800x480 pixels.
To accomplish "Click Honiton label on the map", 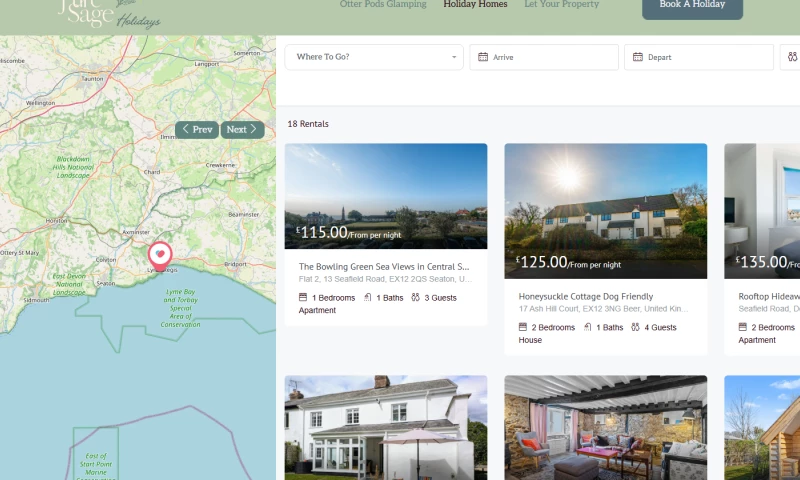I will [x=56, y=221].
